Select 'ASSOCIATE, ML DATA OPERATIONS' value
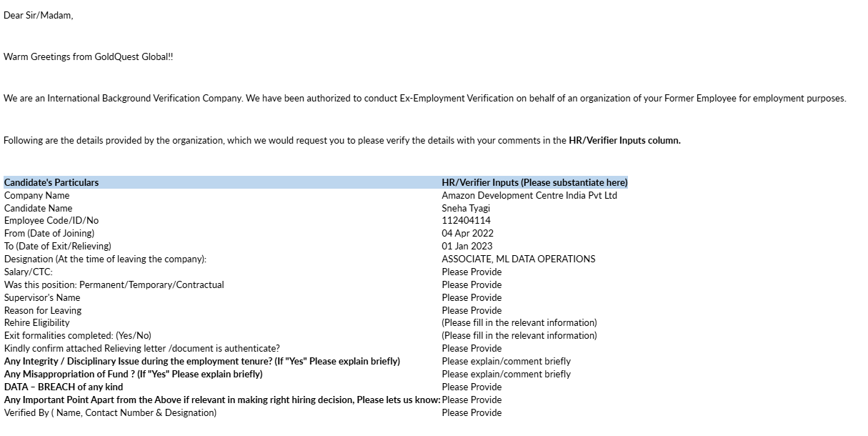This screenshot has width=868, height=436. point(519,259)
